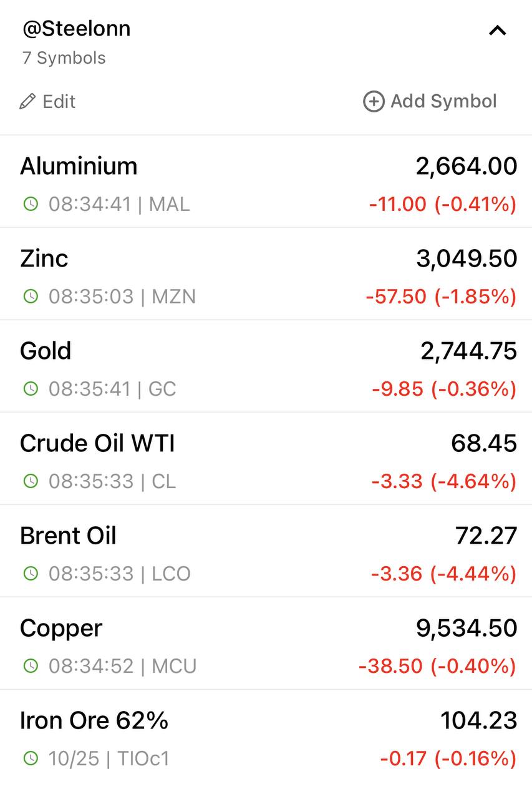Click the clock icon next to GC
Screen dimensions: 532x799
click(x=31, y=388)
